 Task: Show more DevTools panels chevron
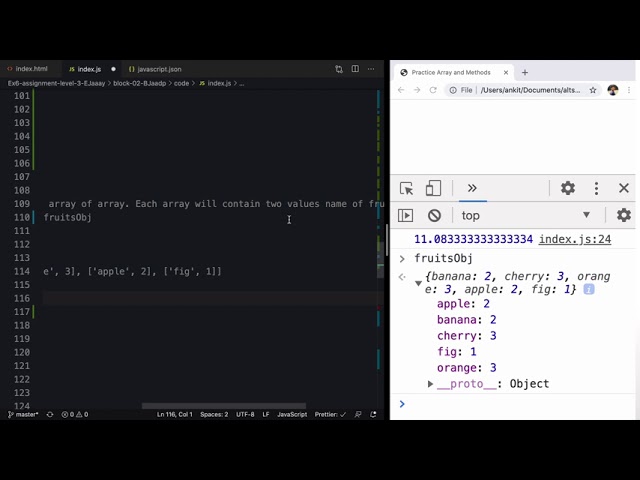pos(472,188)
